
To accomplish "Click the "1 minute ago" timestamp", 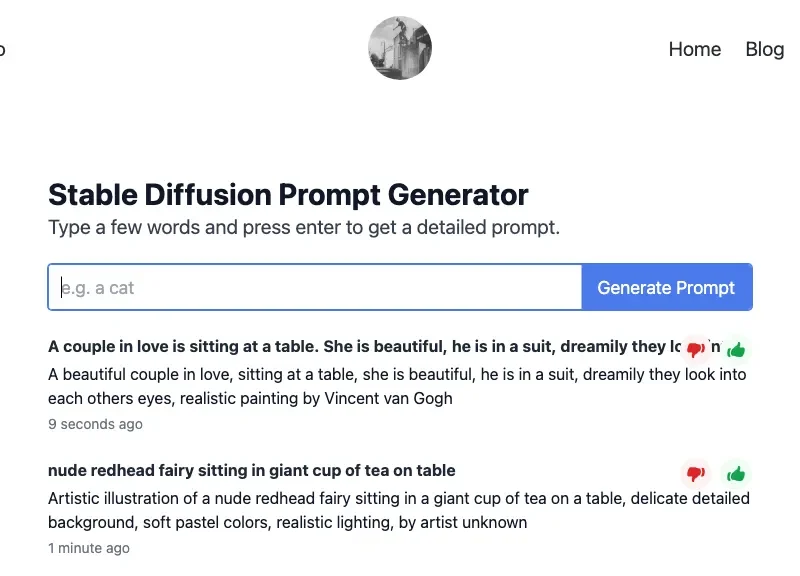I will click(88, 548).
